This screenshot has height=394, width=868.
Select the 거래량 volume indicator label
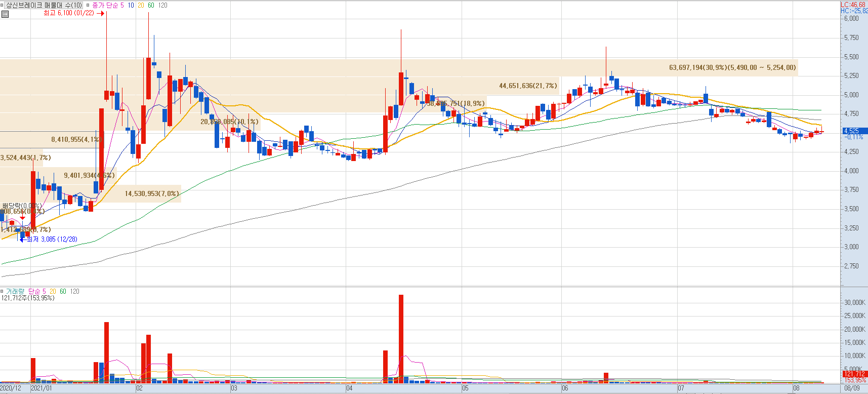click(x=15, y=291)
